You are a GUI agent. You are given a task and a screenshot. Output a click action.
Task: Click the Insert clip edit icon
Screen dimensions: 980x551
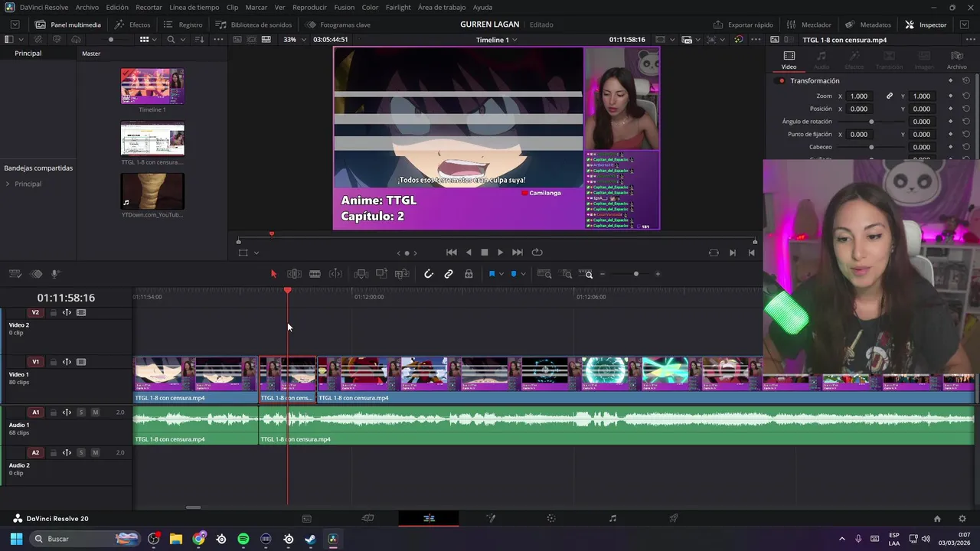361,274
